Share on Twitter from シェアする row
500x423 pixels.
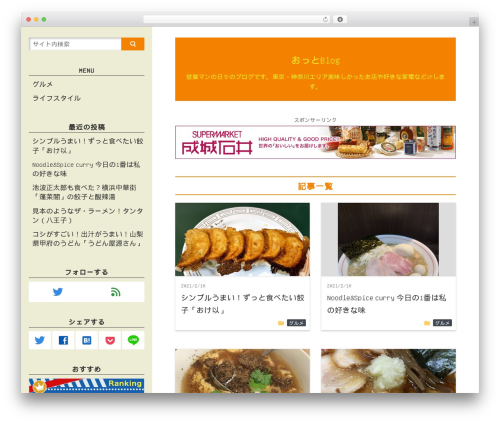point(40,340)
